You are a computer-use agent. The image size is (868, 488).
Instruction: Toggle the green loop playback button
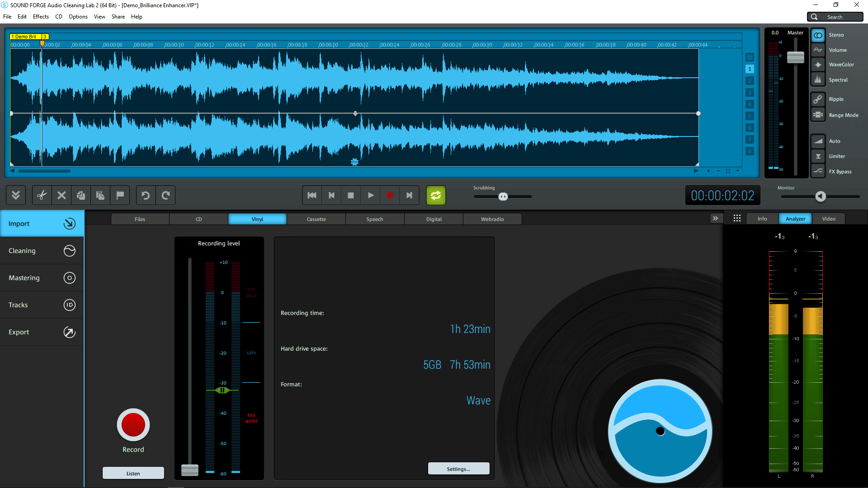436,195
